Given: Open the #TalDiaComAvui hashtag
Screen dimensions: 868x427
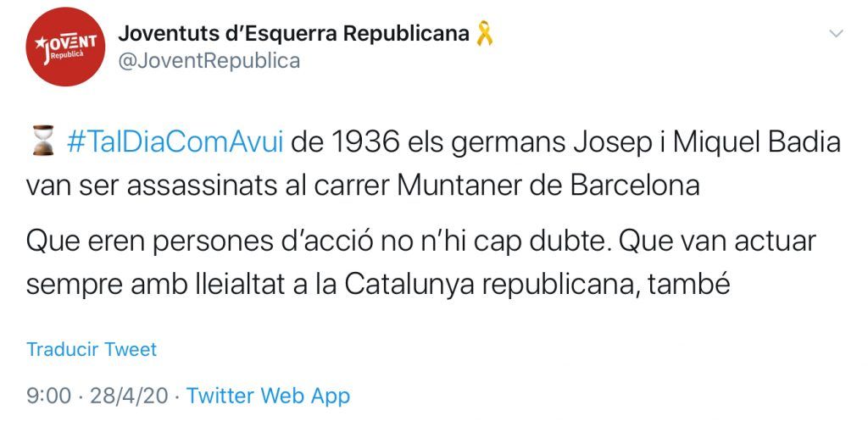Looking at the screenshot, I should click(175, 141).
